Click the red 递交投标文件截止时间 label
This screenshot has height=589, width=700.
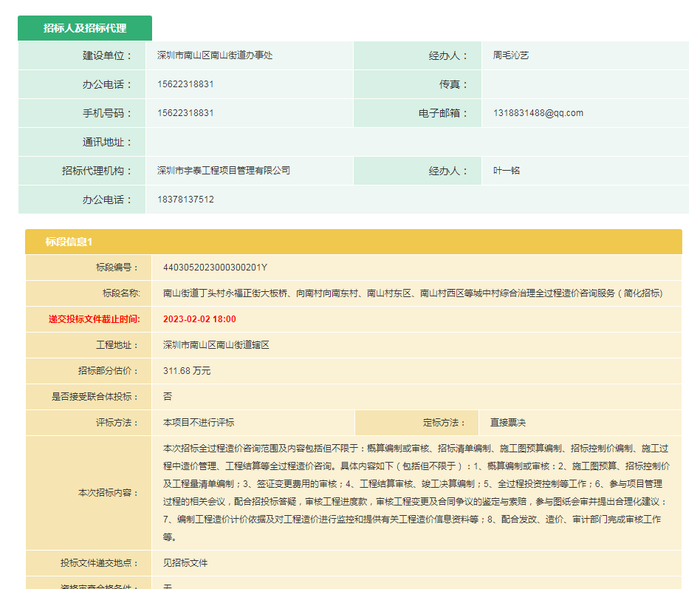(94, 319)
